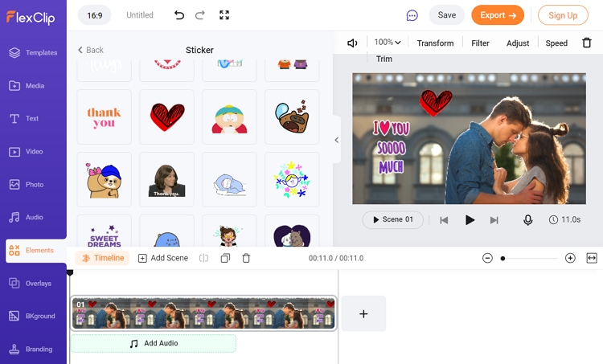Click the main Play button
The width and height of the screenshot is (603, 364).
pos(470,220)
